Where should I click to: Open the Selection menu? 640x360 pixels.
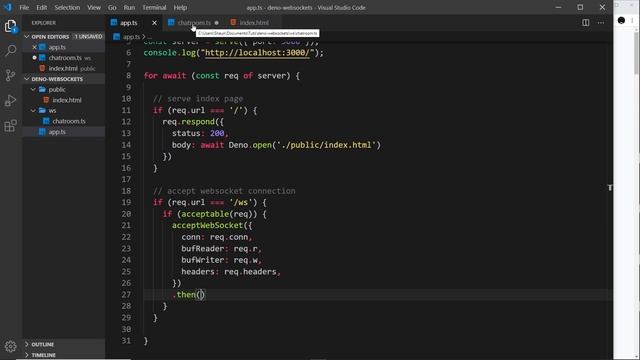[67, 7]
